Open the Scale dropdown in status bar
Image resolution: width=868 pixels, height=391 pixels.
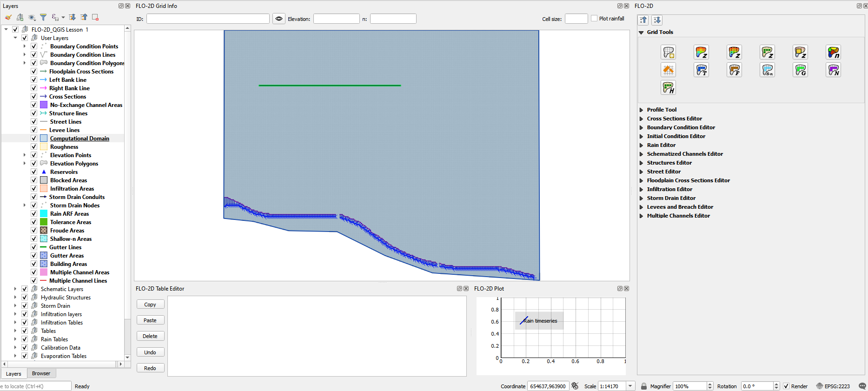(630, 386)
